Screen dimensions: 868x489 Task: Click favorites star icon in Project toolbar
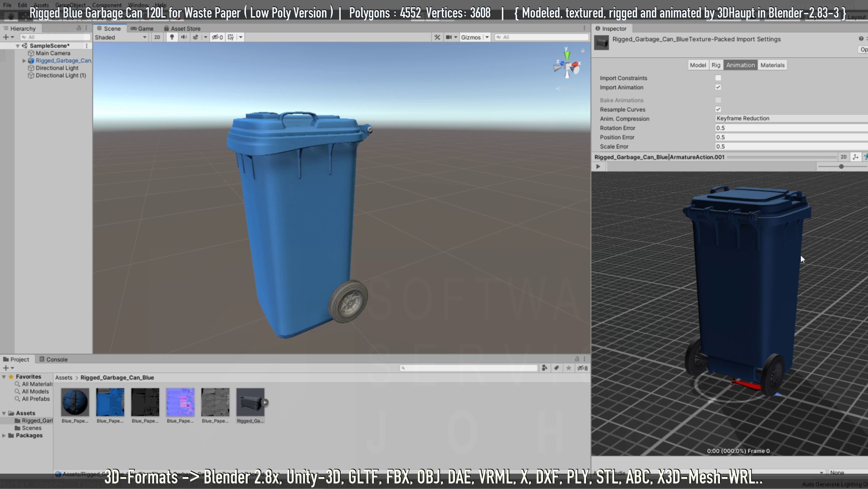[569, 368]
